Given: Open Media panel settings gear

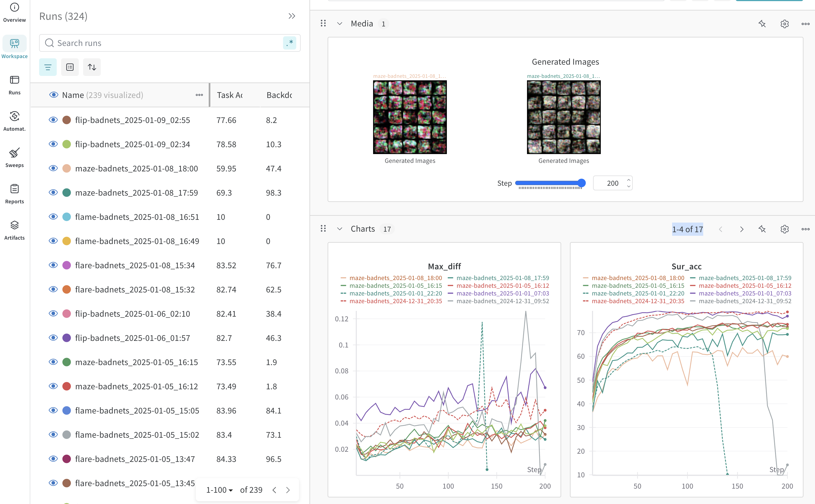Looking at the screenshot, I should [784, 24].
